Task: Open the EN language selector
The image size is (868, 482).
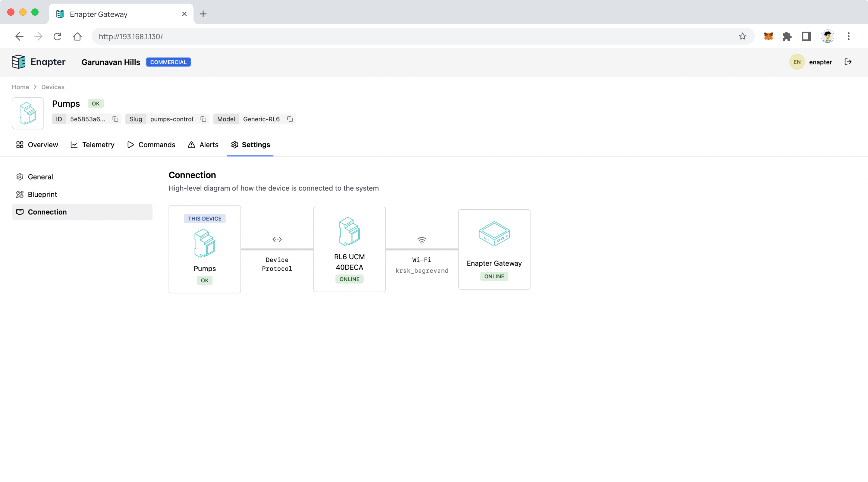Action: 797,62
